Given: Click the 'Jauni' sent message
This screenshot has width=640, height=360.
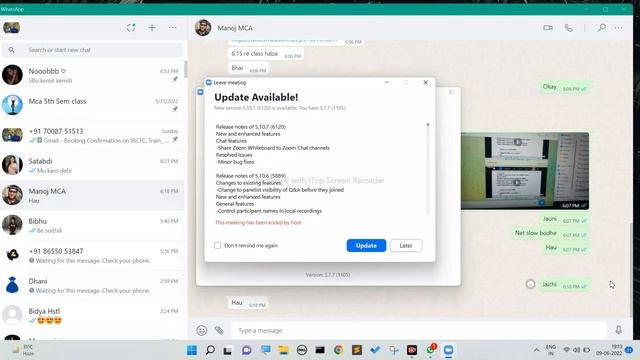Looking at the screenshot, I should [564, 219].
